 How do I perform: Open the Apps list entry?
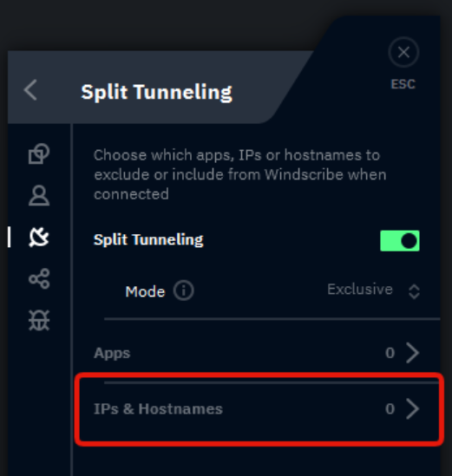[x=257, y=353]
